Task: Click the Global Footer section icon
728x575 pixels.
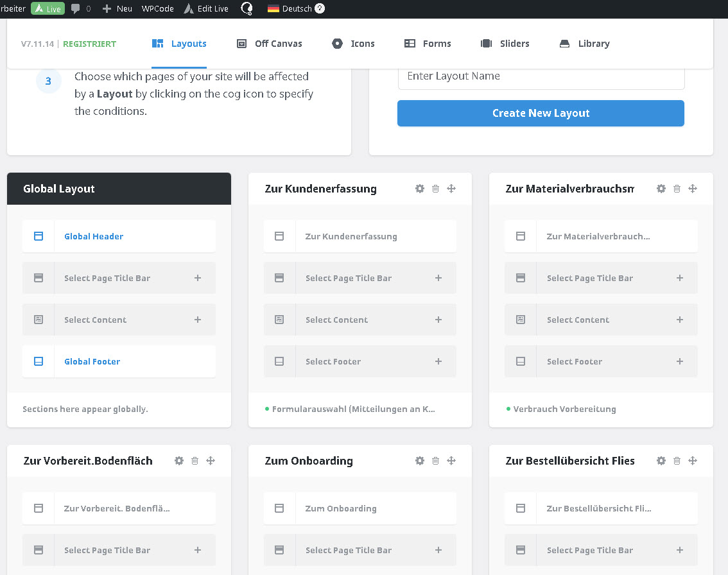Action: click(x=39, y=361)
